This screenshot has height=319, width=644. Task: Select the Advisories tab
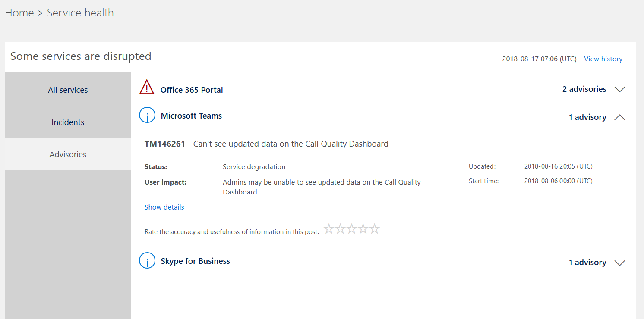tap(68, 154)
